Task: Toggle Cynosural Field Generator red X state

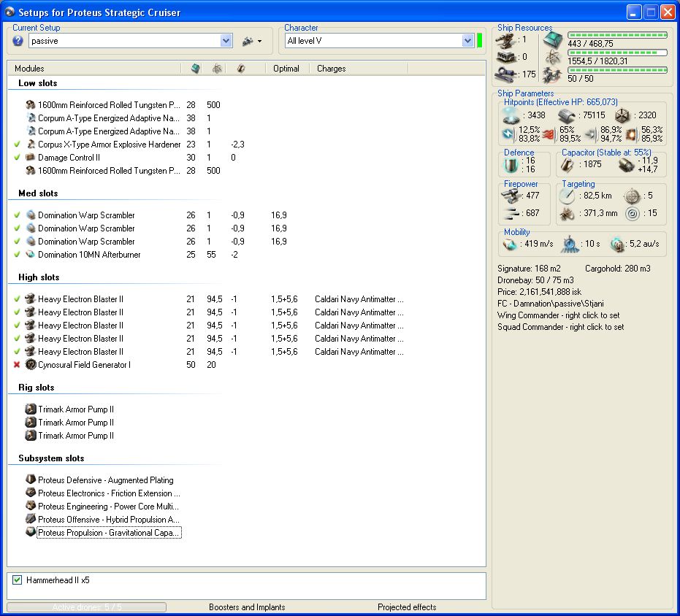Action: coord(17,365)
